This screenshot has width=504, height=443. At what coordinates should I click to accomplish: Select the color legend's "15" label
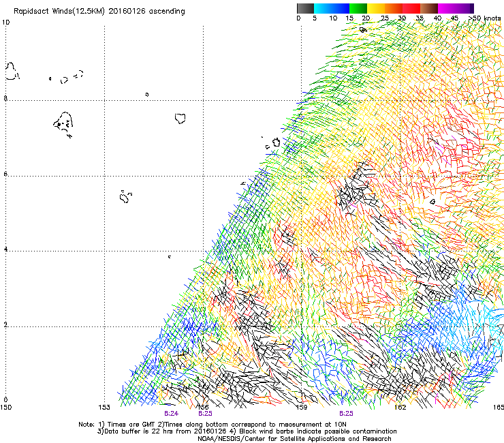349,18
